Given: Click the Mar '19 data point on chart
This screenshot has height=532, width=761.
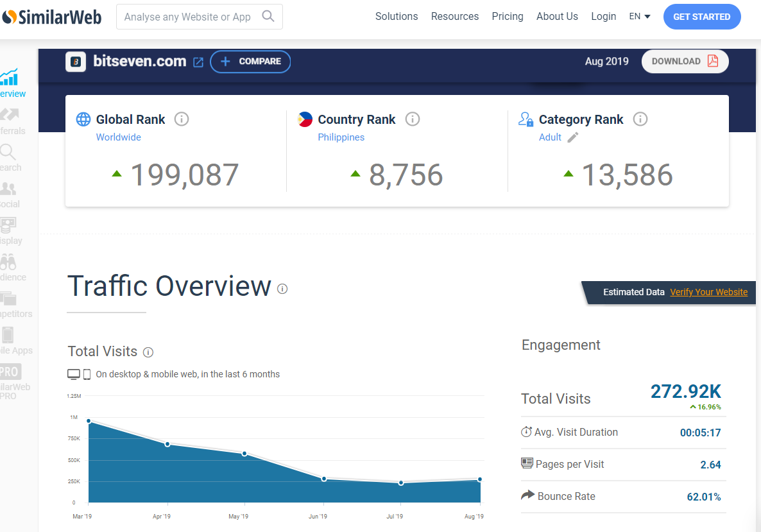Looking at the screenshot, I should tap(89, 421).
